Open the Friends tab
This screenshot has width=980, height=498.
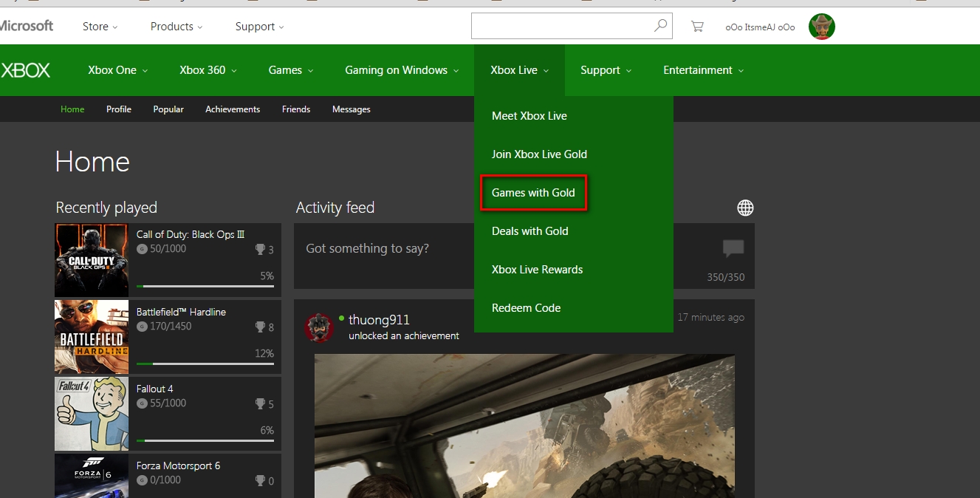pos(296,109)
